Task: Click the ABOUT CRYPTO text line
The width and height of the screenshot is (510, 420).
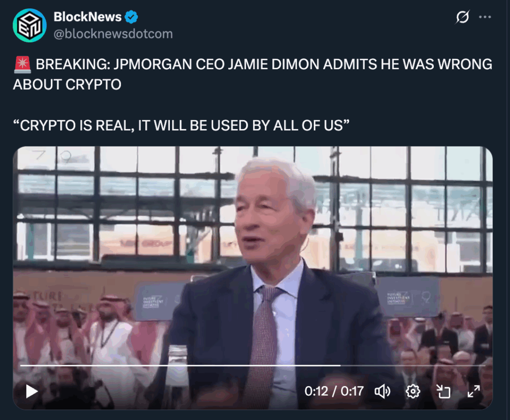Action: (67, 85)
